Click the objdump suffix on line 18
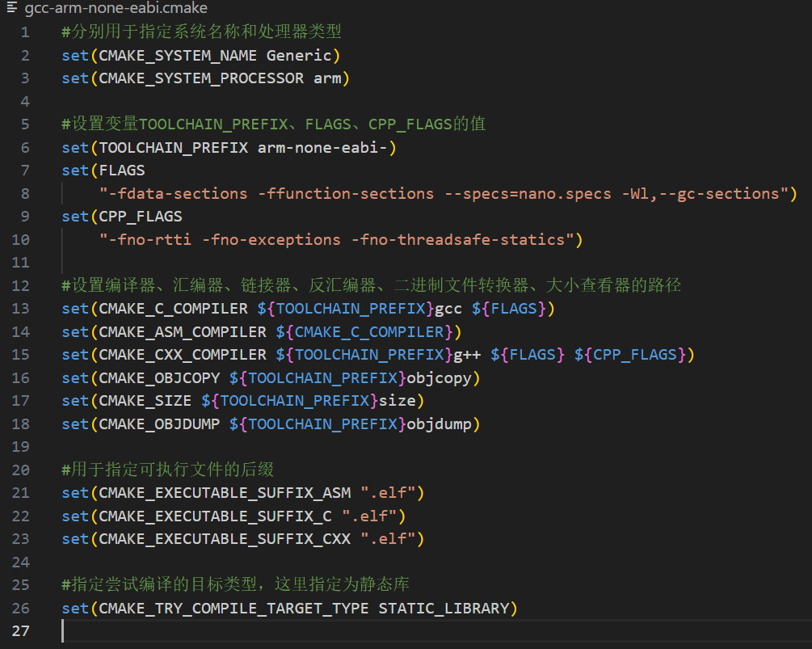 [439, 424]
